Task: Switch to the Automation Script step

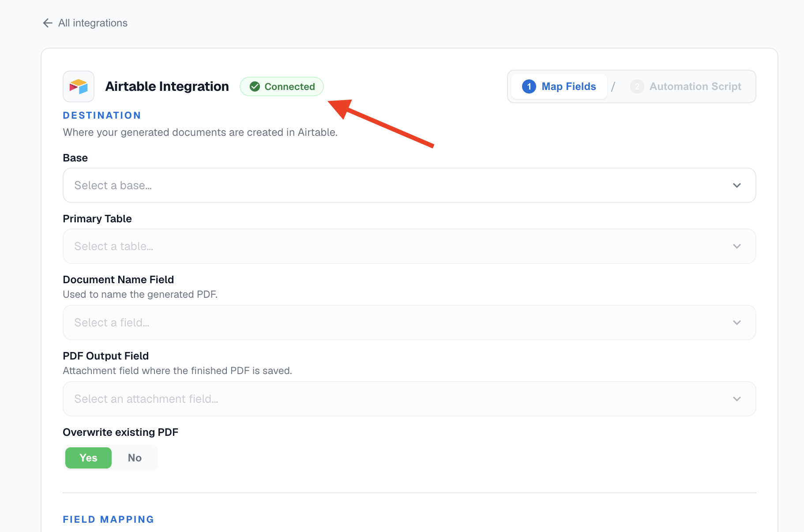Action: (x=686, y=86)
